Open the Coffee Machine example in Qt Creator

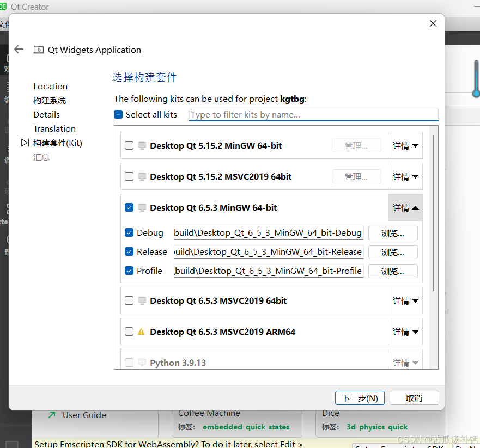[209, 413]
